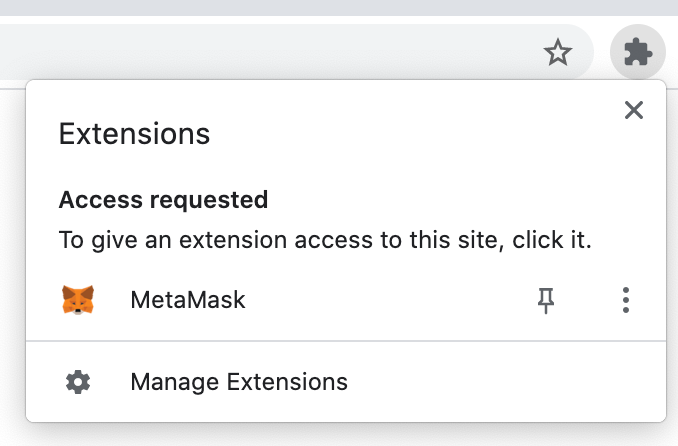This screenshot has width=678, height=446.
Task: Close the Extensions popup with the X
Action: click(x=634, y=110)
